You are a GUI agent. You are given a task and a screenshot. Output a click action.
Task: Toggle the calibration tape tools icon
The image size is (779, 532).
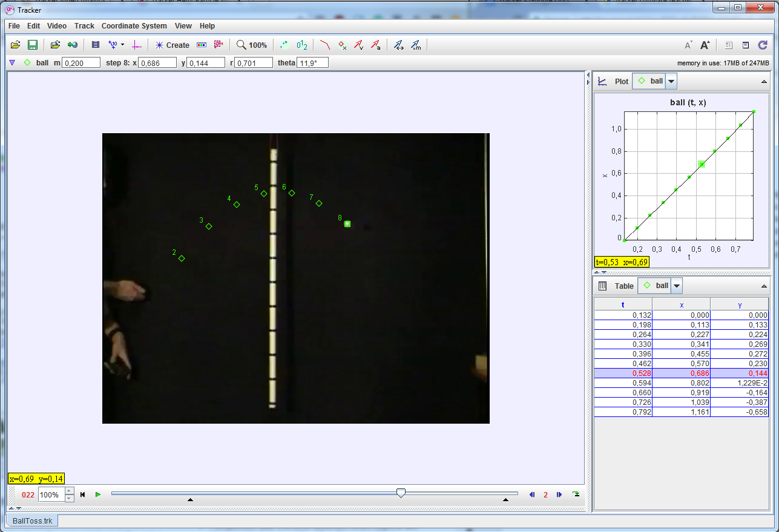tap(113, 45)
